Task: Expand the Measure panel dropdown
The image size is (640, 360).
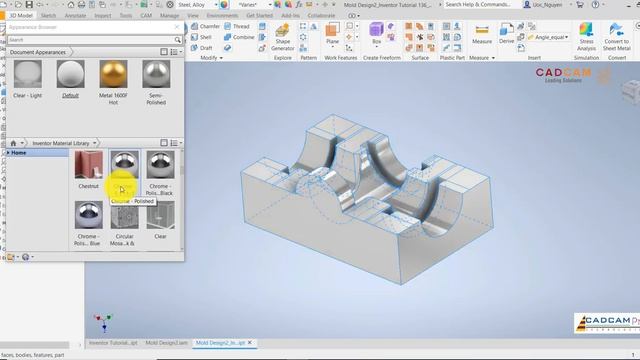Action: (493, 58)
